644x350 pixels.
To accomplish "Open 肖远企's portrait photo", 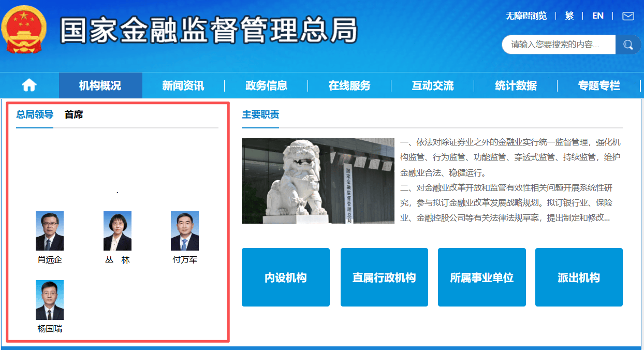I will coord(50,231).
